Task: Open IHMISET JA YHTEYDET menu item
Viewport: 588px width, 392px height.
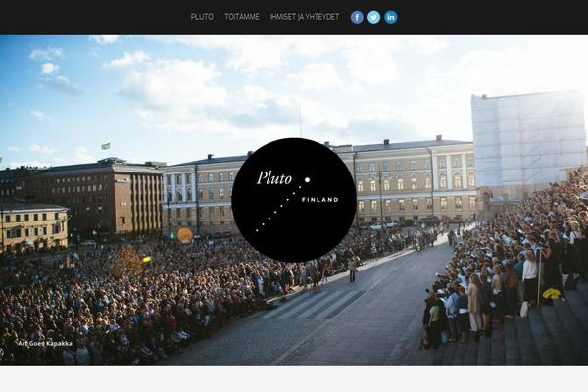Action: click(305, 17)
